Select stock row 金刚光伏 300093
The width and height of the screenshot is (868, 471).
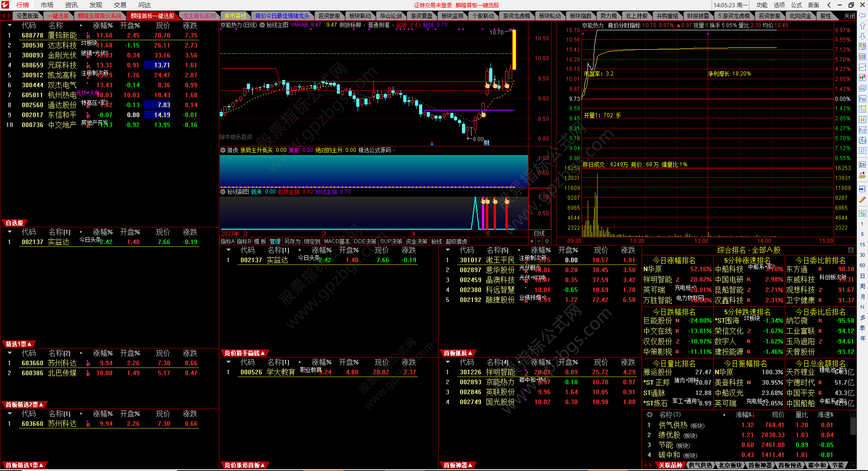point(62,55)
